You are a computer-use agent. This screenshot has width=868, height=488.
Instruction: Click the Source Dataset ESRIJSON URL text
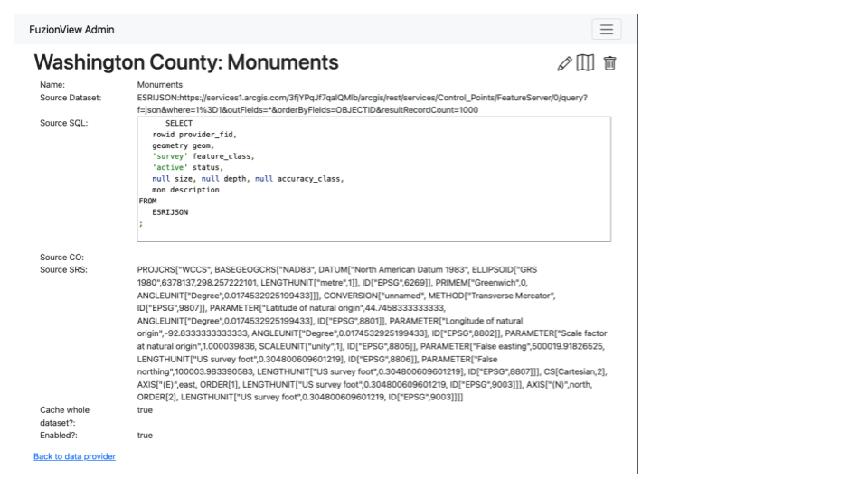(x=362, y=103)
